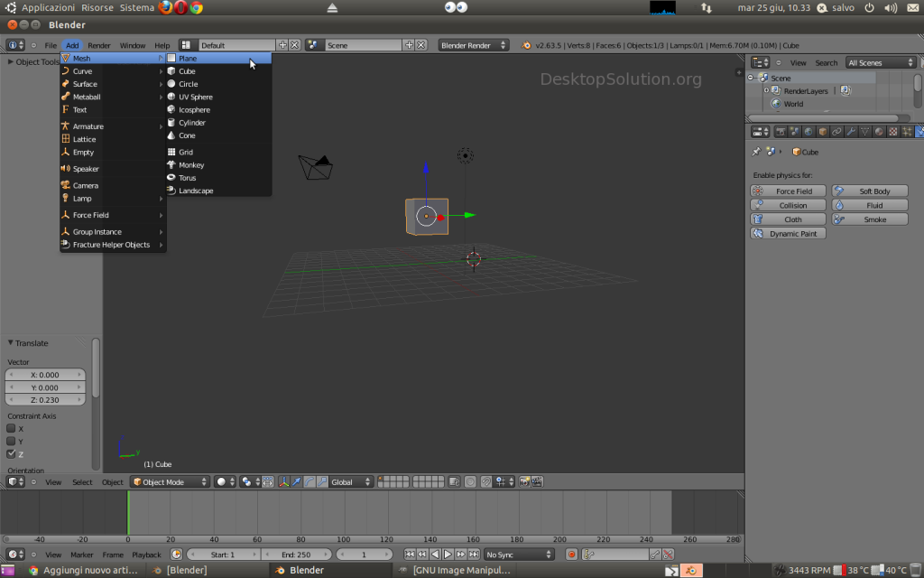The width and height of the screenshot is (924, 578).
Task: Expand the RenderLayers tree item
Action: tap(766, 91)
